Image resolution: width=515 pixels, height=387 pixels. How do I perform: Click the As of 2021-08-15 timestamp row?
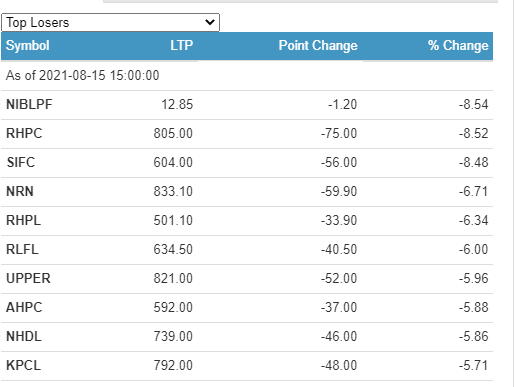point(247,76)
